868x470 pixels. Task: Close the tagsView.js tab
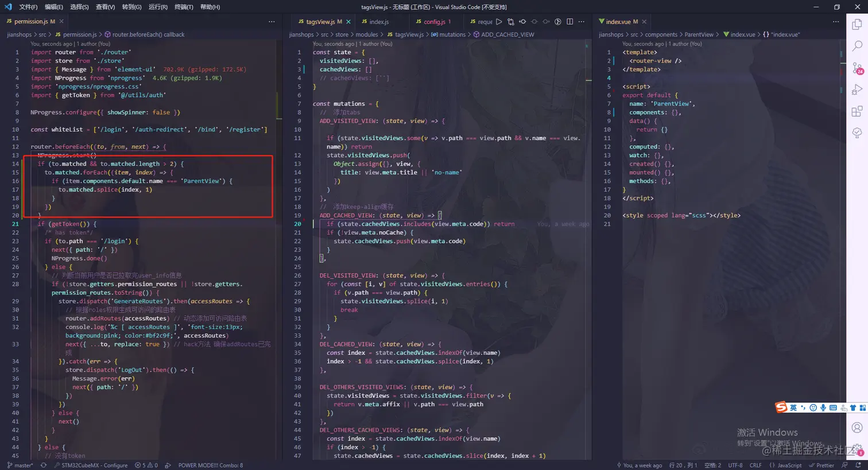(x=348, y=22)
